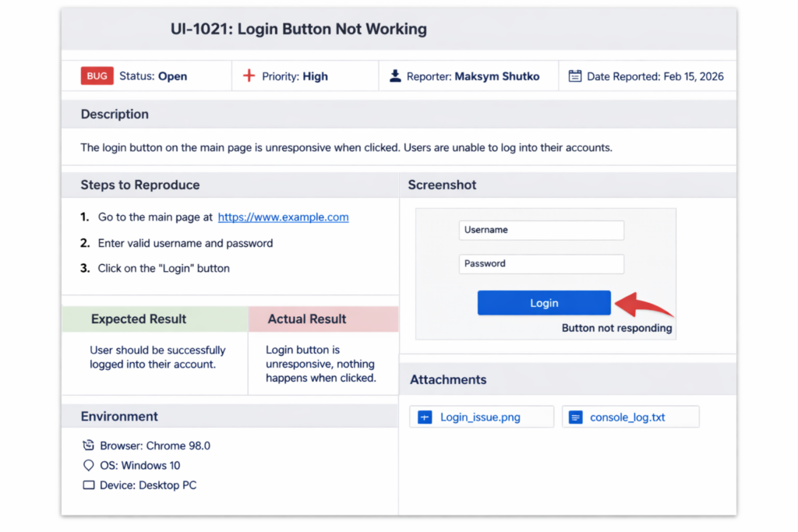Click the description paragraph about unresponsive login button
798x532 pixels.
(x=346, y=147)
